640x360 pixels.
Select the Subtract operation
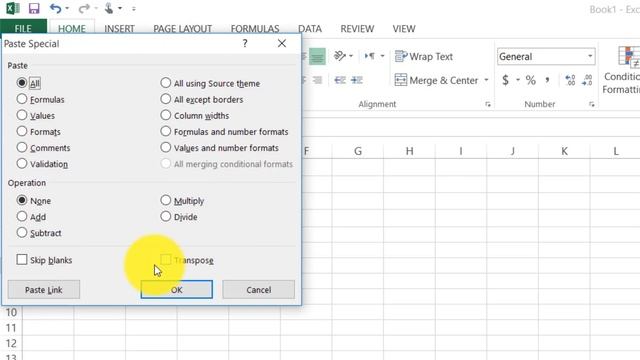click(x=22, y=233)
